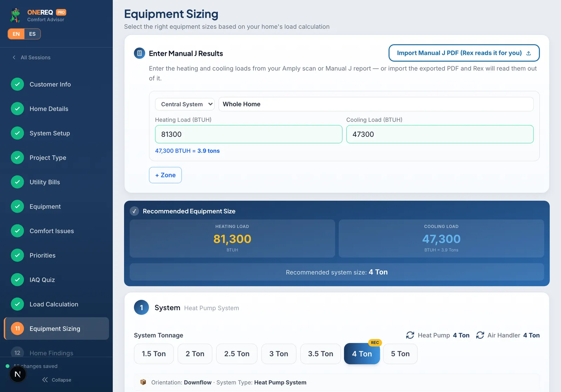
Task: Click the PRO badge beside ONEREQ
Action: point(61,12)
